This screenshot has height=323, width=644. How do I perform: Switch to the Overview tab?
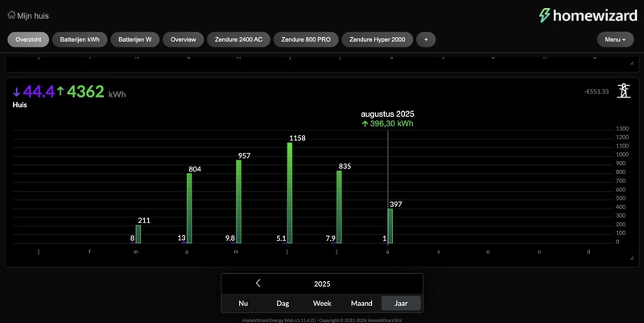[x=184, y=39]
